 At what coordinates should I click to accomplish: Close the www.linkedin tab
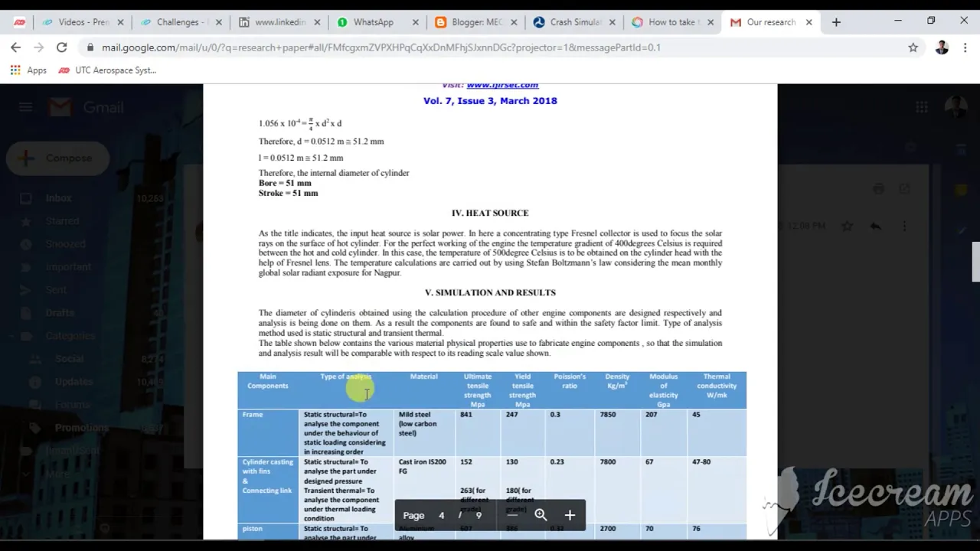coord(318,22)
